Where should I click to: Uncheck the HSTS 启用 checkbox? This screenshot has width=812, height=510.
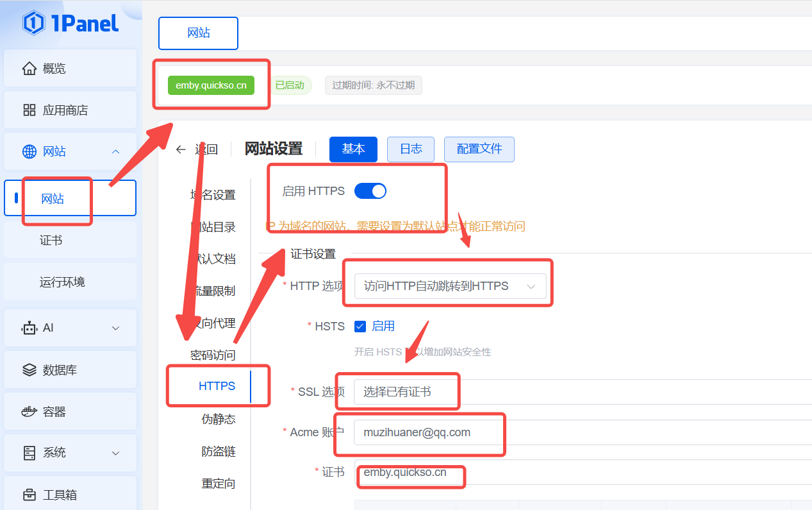click(360, 326)
